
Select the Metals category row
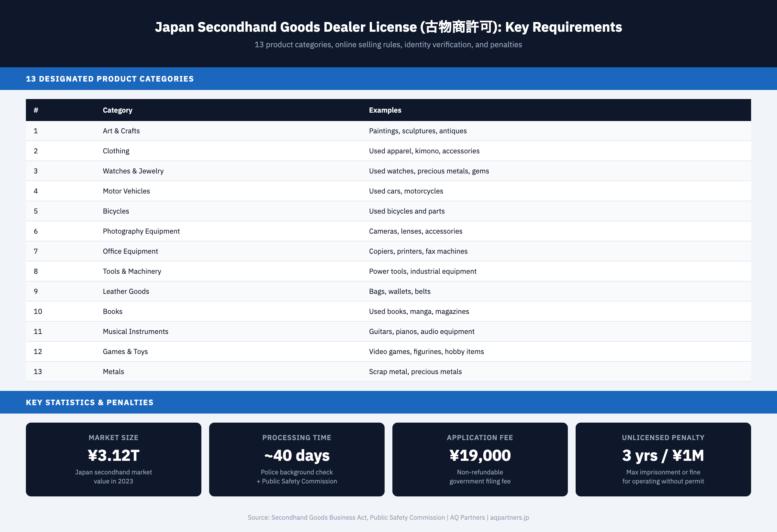pyautogui.click(x=113, y=371)
